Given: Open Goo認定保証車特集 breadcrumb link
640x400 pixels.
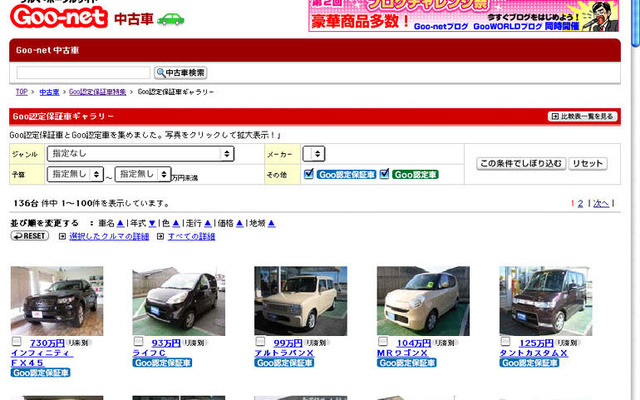Looking at the screenshot, I should (98, 92).
